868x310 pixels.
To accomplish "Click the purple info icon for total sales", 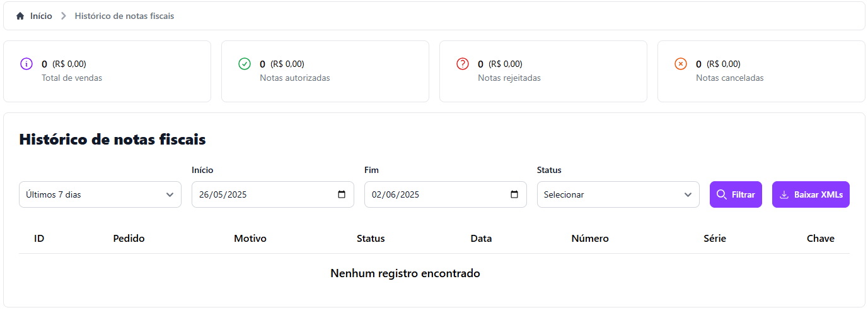I will 26,64.
